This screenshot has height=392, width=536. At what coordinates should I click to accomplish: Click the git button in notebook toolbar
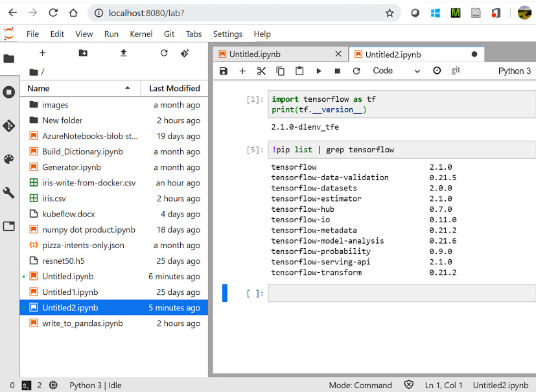456,70
